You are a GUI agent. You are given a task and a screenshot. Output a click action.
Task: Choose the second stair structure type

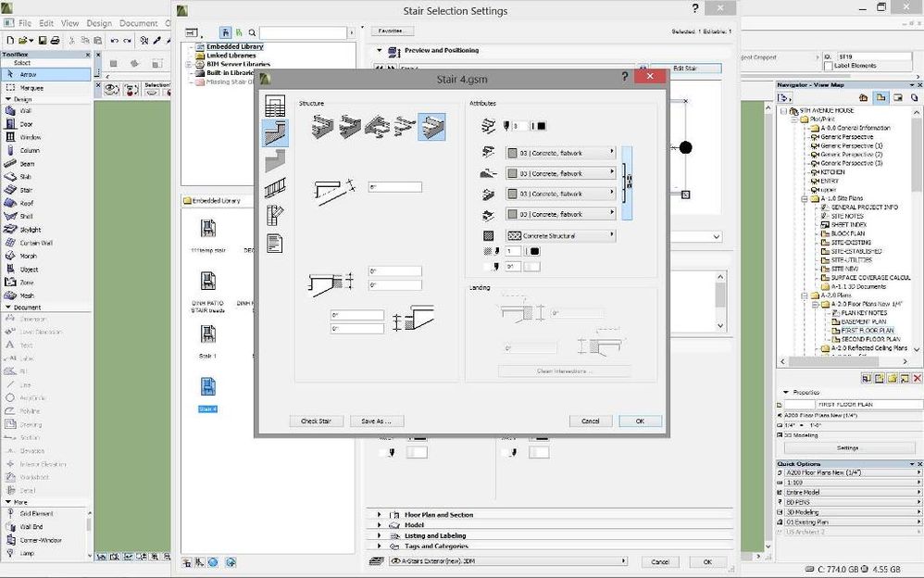pos(349,126)
